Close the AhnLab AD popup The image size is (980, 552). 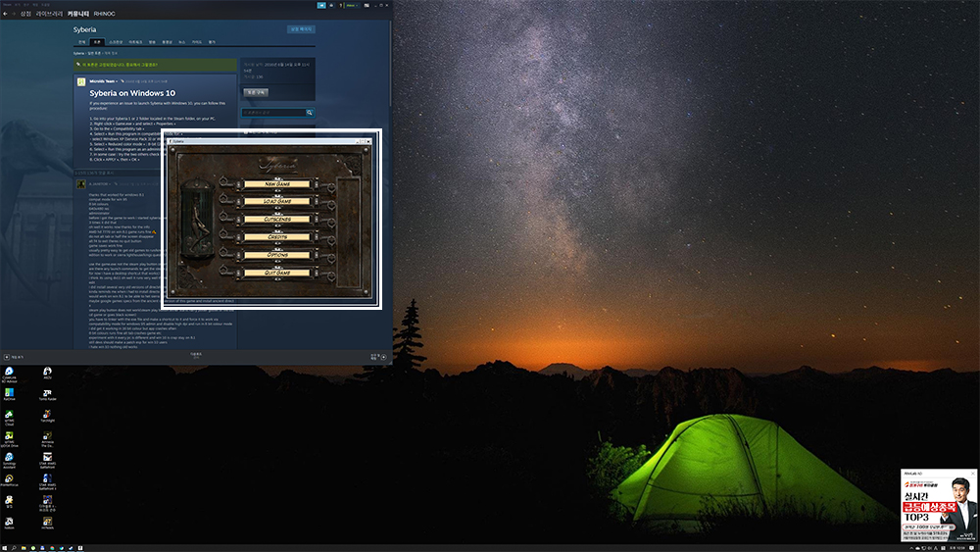(972, 474)
